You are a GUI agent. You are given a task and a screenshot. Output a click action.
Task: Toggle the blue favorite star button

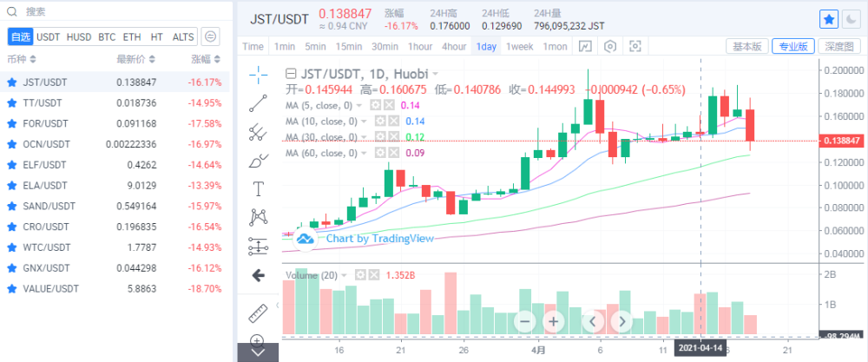pos(829,20)
